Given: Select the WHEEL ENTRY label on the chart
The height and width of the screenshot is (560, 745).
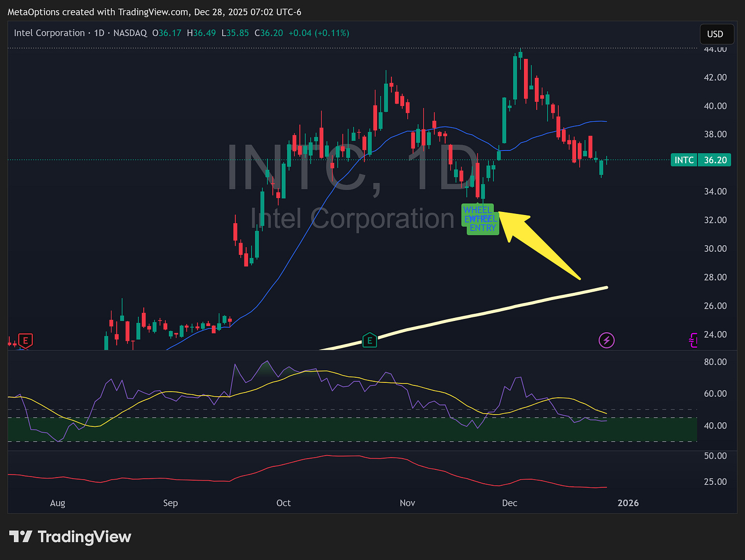Looking at the screenshot, I should point(481,218).
